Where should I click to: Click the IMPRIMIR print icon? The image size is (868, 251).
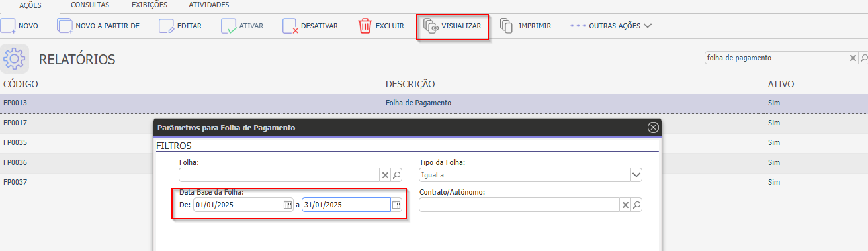coord(507,26)
